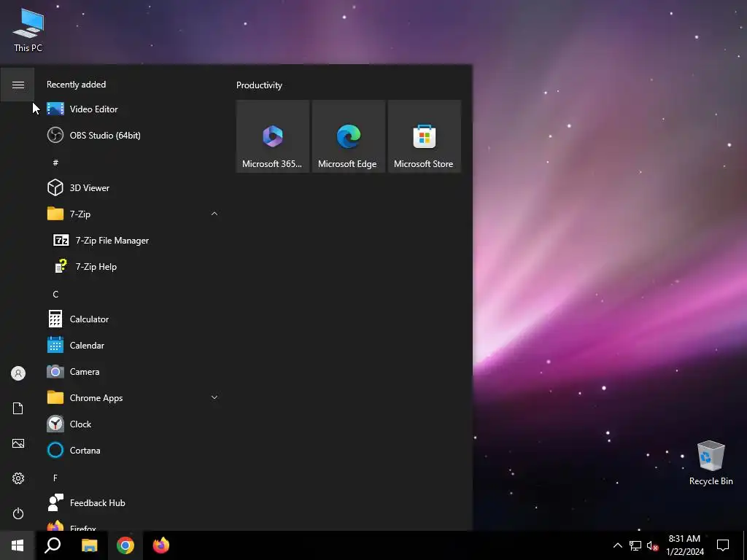Open network status tray icon
Screen dimensions: 747x560
[635, 545]
